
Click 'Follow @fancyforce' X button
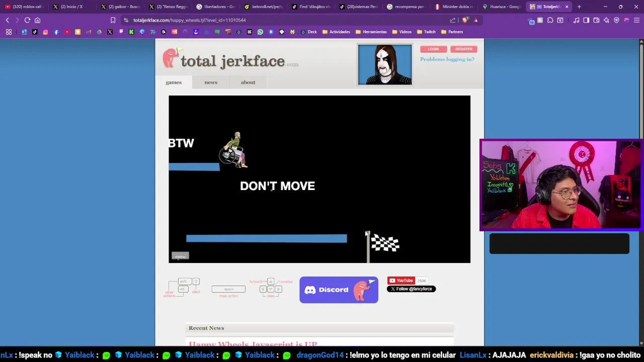coord(411,289)
